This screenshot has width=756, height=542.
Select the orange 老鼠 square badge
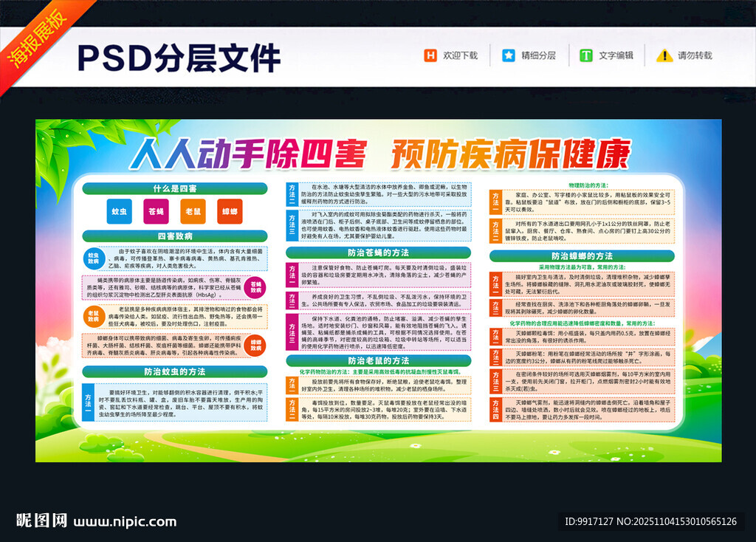pos(193,212)
